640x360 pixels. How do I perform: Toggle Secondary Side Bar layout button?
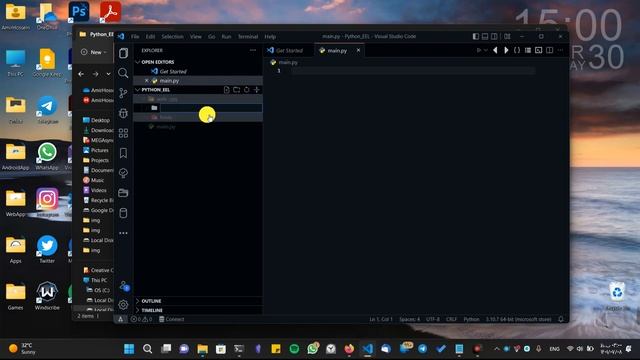(x=494, y=36)
